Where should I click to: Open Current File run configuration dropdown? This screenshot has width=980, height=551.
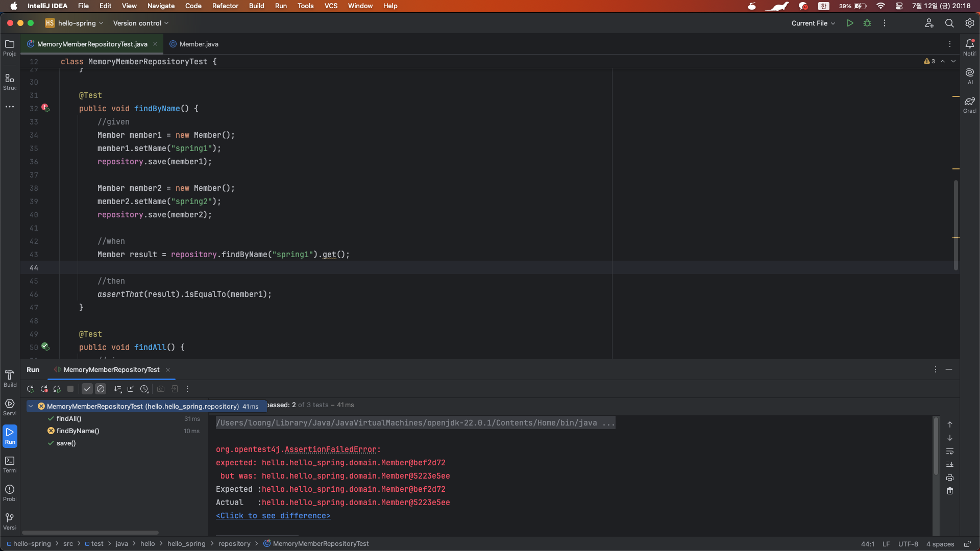(x=813, y=23)
